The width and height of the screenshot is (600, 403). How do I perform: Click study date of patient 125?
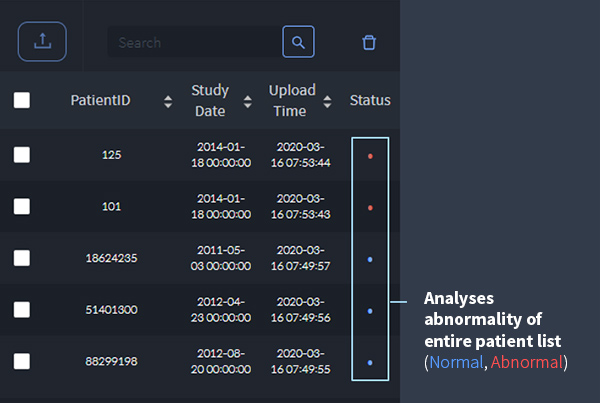pyautogui.click(x=221, y=155)
